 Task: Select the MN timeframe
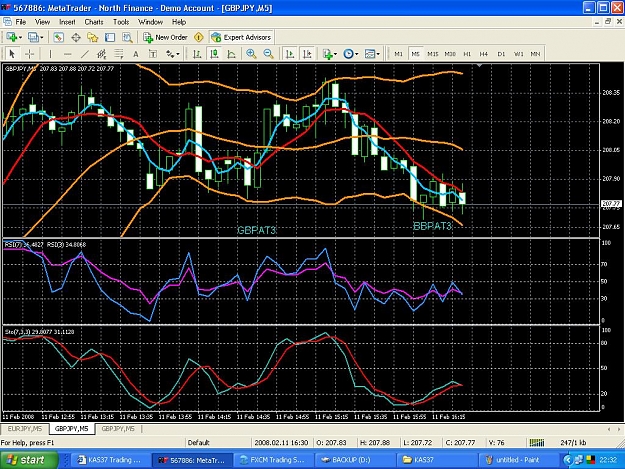(x=535, y=54)
